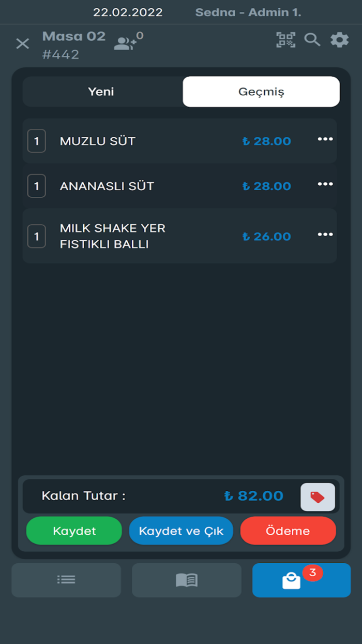Click Kaydet ve Çık
This screenshot has height=644, width=362.
[x=181, y=531]
